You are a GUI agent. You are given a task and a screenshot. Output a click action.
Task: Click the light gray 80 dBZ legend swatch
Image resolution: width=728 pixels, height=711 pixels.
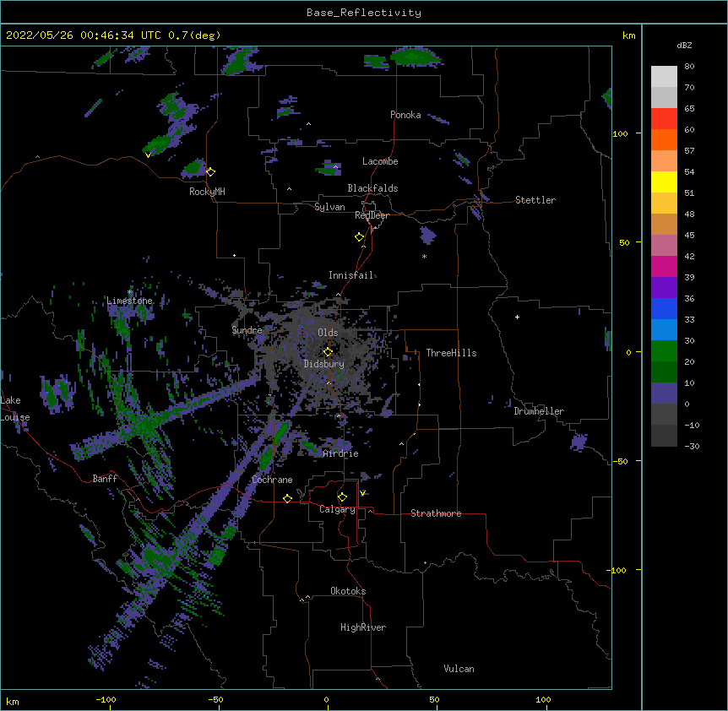(x=664, y=76)
